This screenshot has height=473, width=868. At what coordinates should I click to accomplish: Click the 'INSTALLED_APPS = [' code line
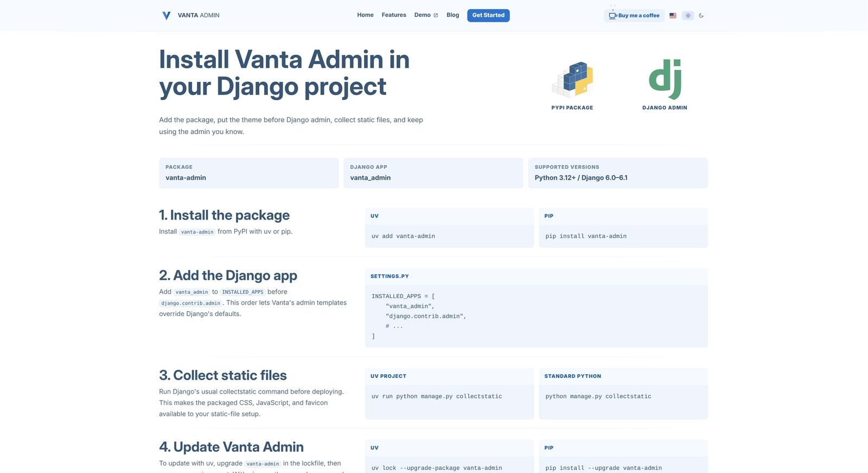tap(403, 297)
